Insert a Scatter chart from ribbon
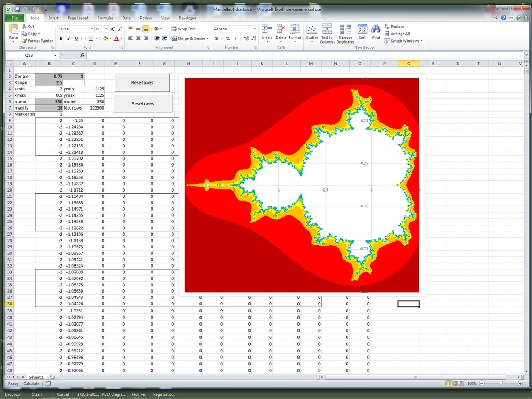532x399 pixels. coord(312,32)
